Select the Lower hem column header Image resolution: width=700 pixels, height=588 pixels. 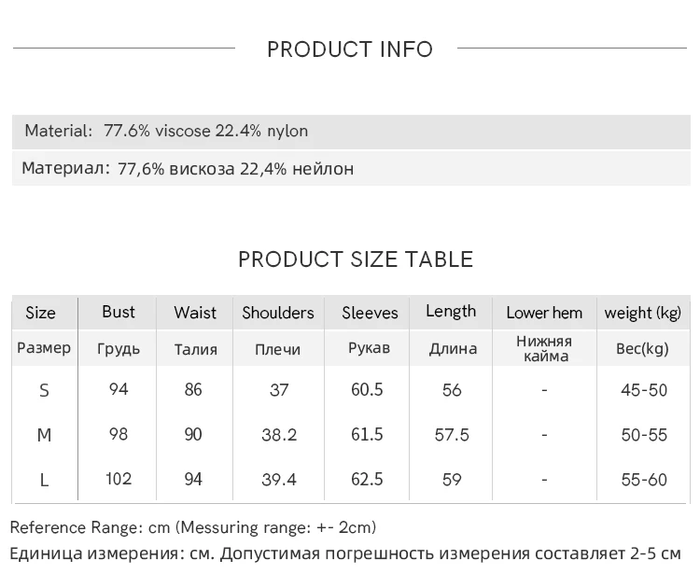544,313
